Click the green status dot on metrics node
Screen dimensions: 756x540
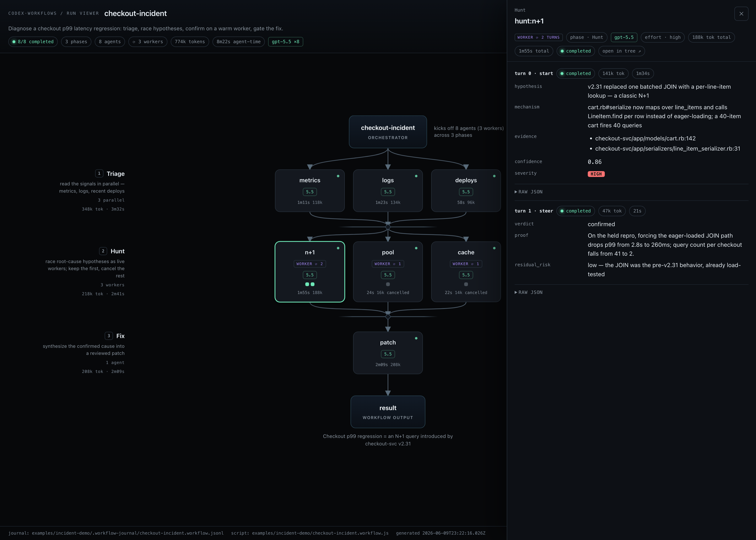click(x=338, y=176)
